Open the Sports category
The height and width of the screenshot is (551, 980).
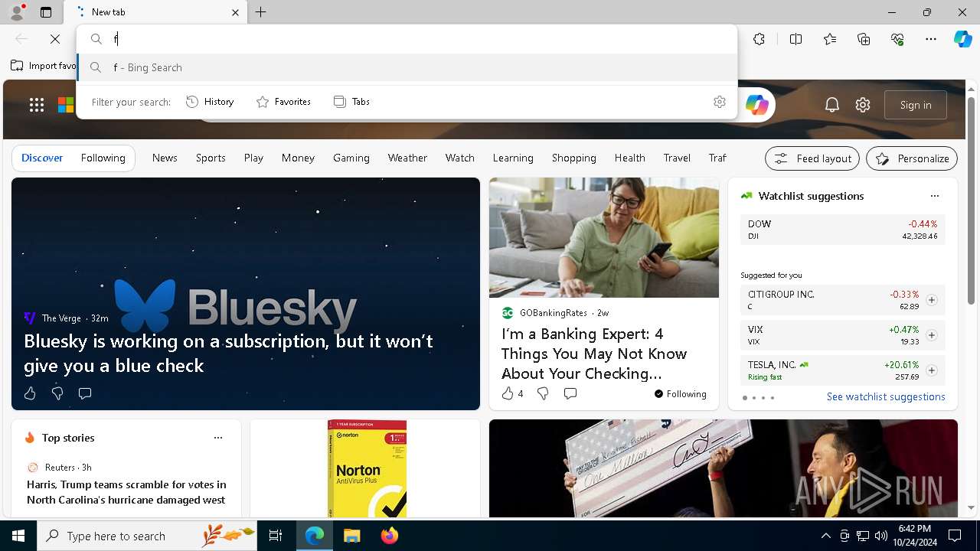tap(211, 158)
